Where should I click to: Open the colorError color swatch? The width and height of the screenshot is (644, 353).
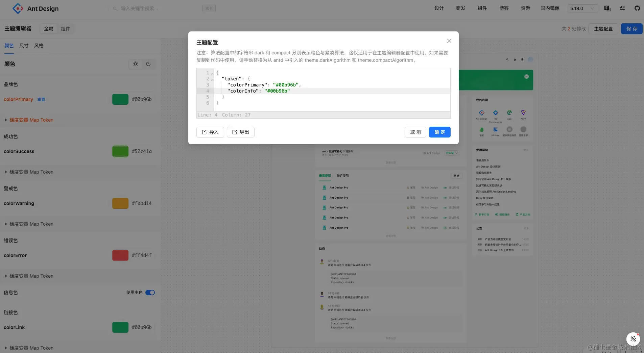point(120,255)
